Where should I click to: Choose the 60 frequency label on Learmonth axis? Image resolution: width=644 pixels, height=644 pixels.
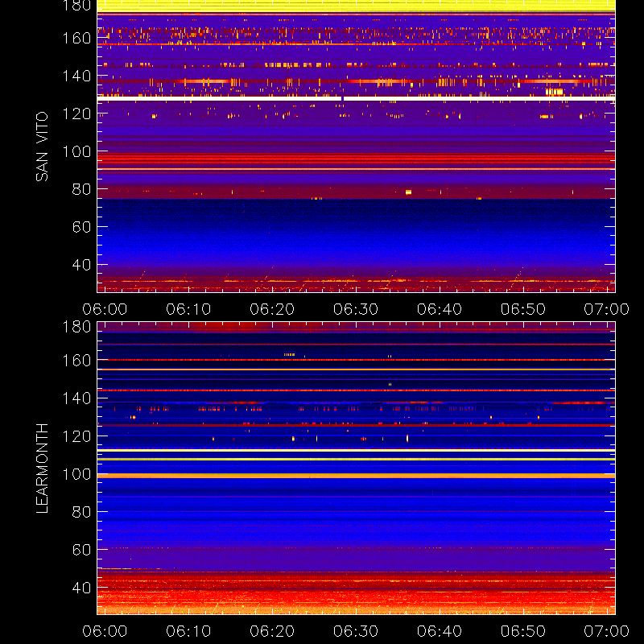tap(81, 550)
